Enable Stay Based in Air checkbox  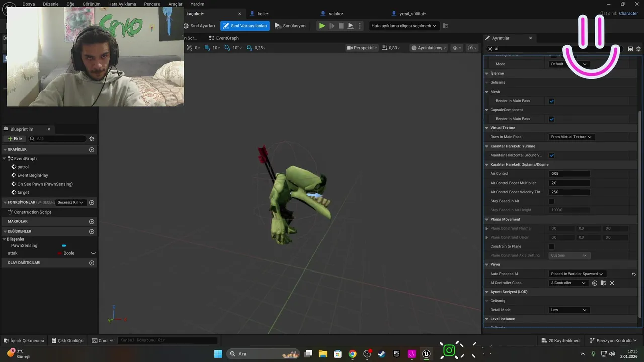point(552,201)
